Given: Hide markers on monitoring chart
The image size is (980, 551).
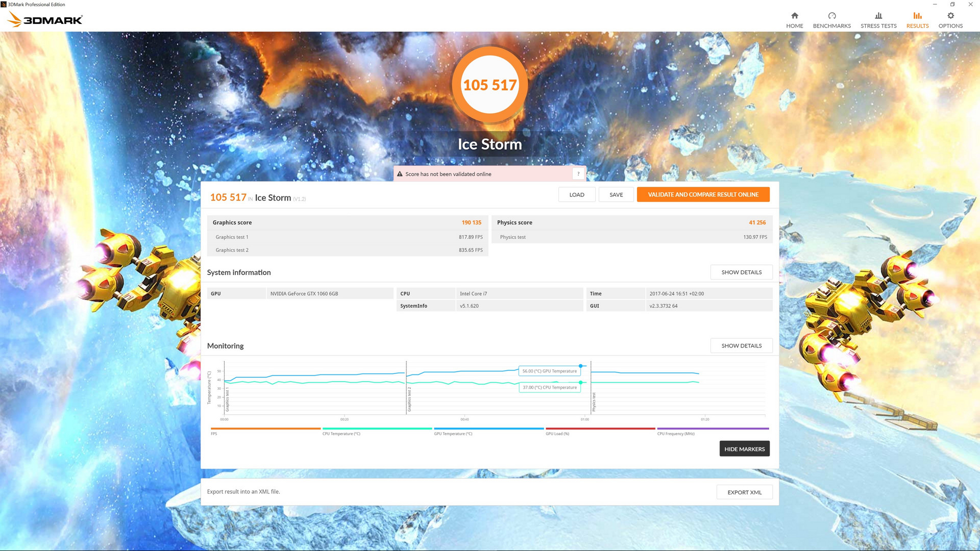Looking at the screenshot, I should pyautogui.click(x=744, y=449).
